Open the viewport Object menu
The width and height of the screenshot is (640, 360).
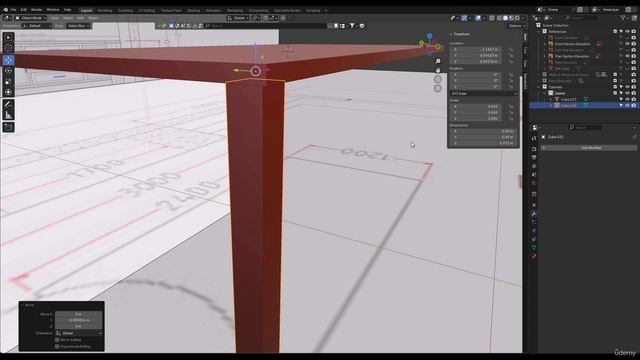click(93, 18)
